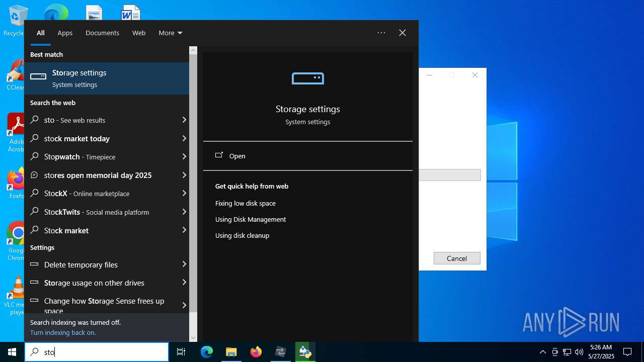Open 'Fixing low disk space' help link
Viewport: 644px width, 362px height.
click(246, 203)
